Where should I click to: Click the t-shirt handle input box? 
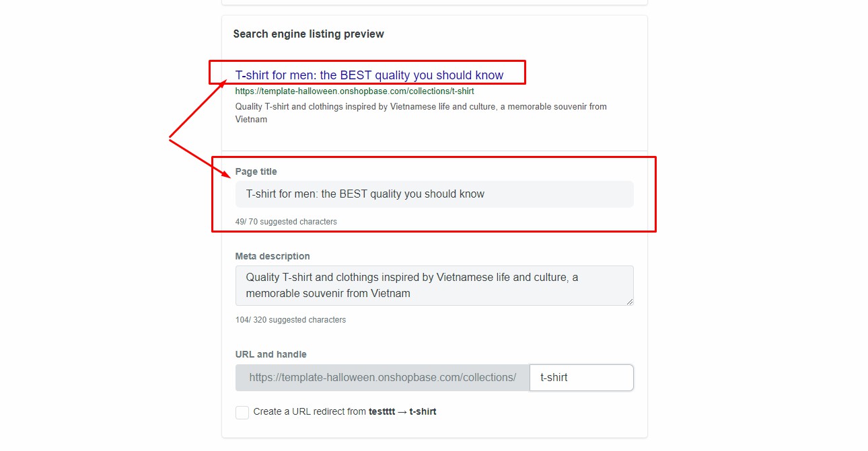[581, 377]
